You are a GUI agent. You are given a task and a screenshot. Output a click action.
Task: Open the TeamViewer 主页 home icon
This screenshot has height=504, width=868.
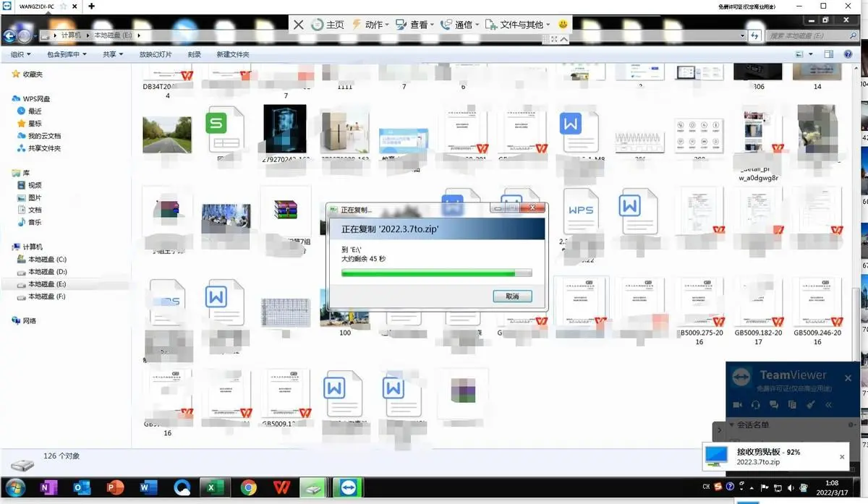[x=317, y=24]
